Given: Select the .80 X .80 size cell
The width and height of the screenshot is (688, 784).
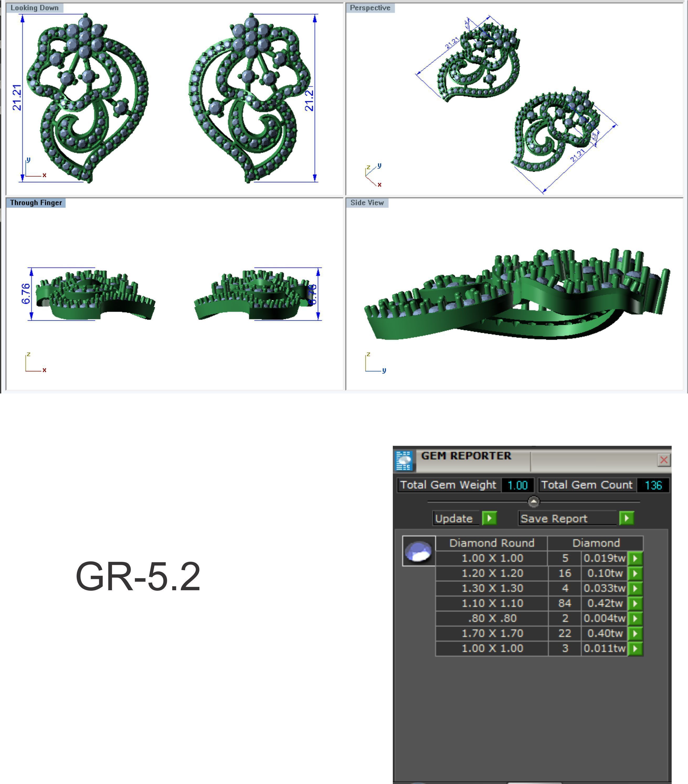Looking at the screenshot, I should click(492, 618).
